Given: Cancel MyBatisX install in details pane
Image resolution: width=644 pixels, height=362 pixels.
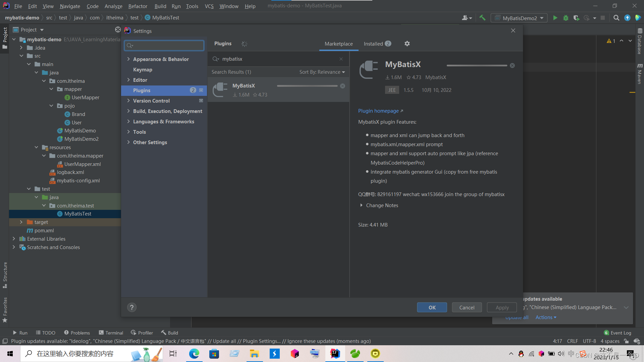Looking at the screenshot, I should [x=512, y=66].
